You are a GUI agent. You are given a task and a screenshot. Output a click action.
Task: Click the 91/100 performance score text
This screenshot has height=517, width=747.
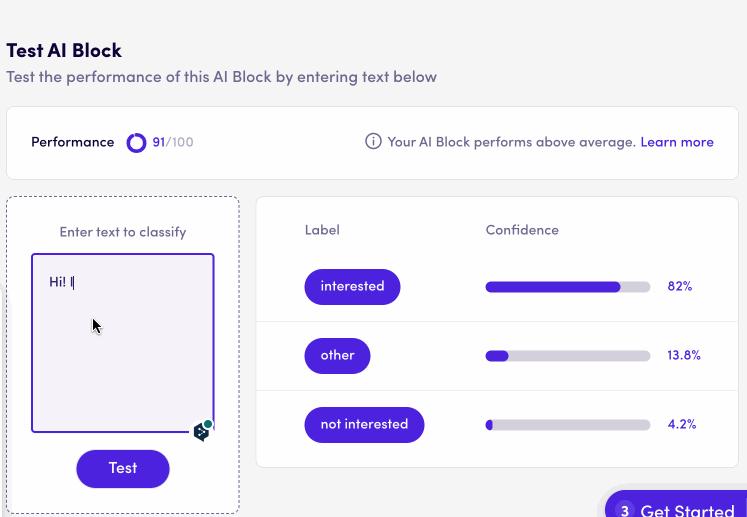[173, 143]
